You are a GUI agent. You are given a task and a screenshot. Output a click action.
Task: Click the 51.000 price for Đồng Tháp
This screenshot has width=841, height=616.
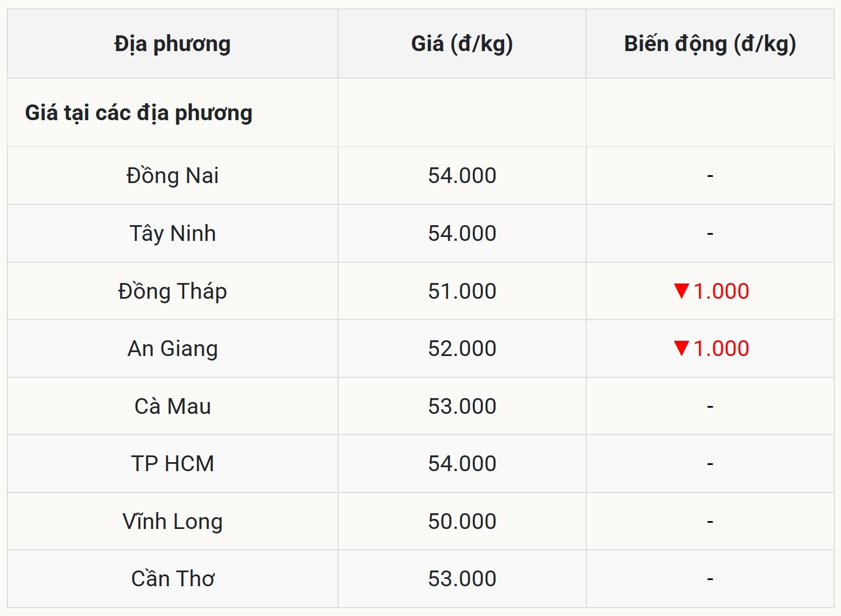pos(462,291)
